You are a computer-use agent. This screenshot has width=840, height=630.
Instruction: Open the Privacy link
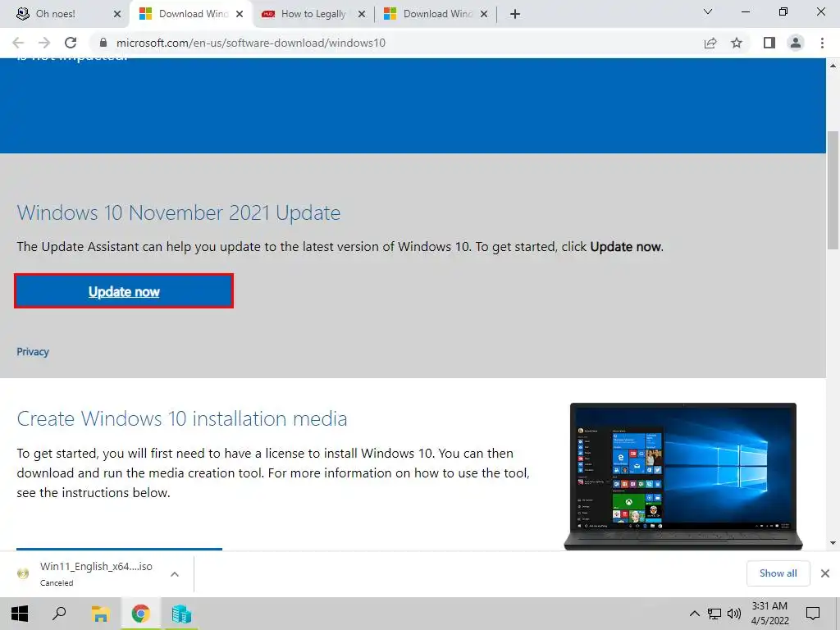point(33,351)
